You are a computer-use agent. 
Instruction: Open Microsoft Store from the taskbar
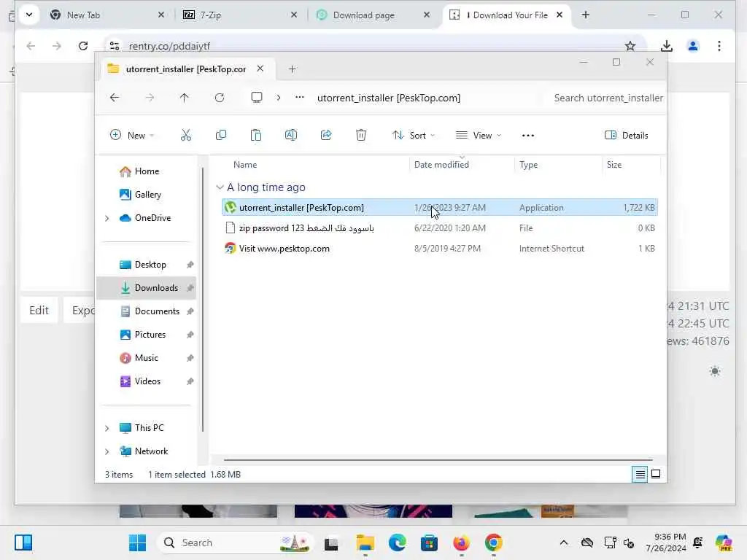[x=429, y=542]
